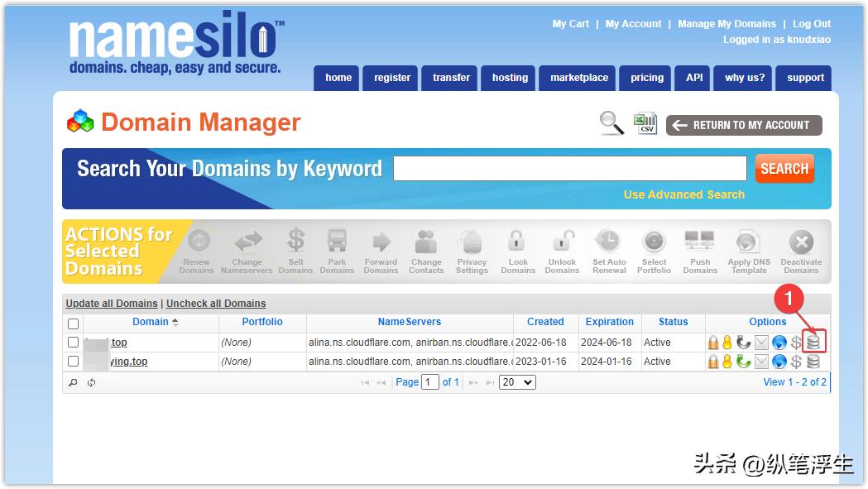Click Park Domains action icon
Image resolution: width=868 pixels, height=489 pixels.
(x=337, y=241)
